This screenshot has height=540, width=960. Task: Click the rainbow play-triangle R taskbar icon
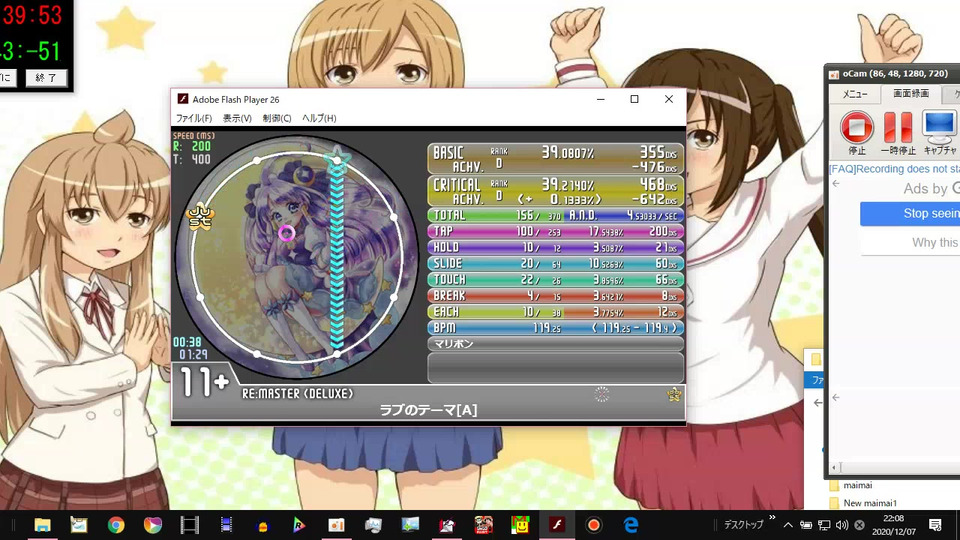pyautogui.click(x=299, y=525)
